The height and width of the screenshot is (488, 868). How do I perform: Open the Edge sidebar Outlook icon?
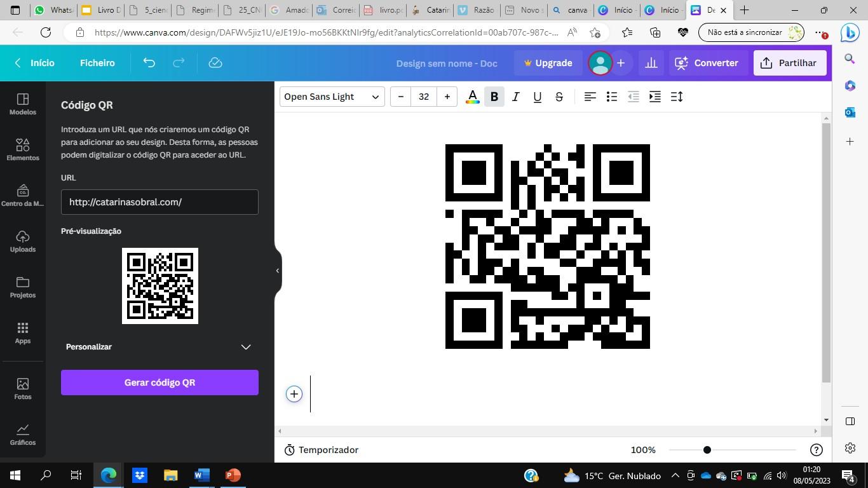point(850,112)
